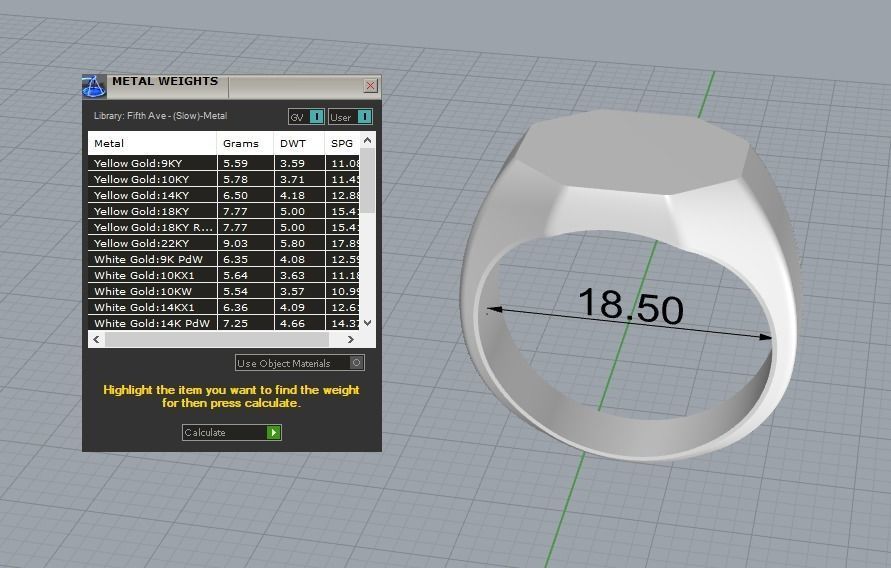Image resolution: width=891 pixels, height=568 pixels.
Task: Click grams value 6.50
Action: [235, 195]
